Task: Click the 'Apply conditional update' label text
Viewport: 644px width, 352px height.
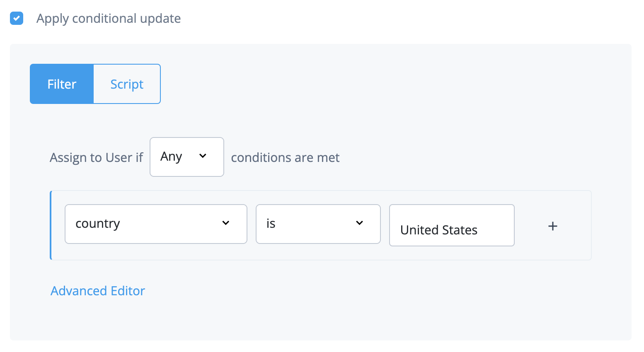Action: tap(109, 18)
